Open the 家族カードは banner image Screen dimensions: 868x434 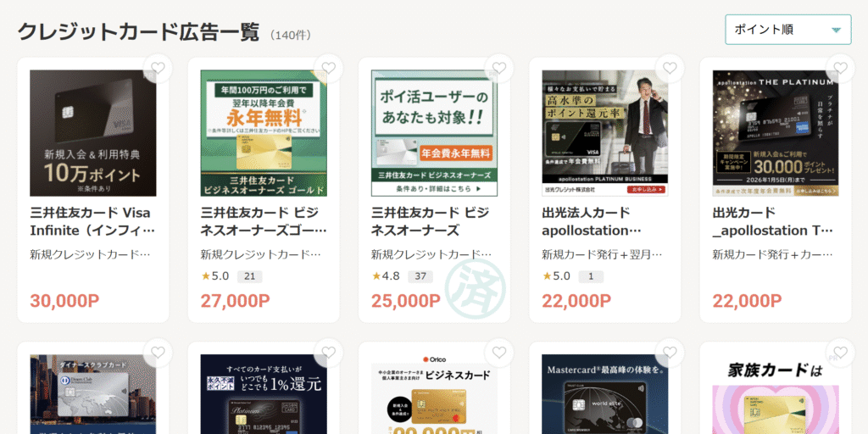[776, 394]
